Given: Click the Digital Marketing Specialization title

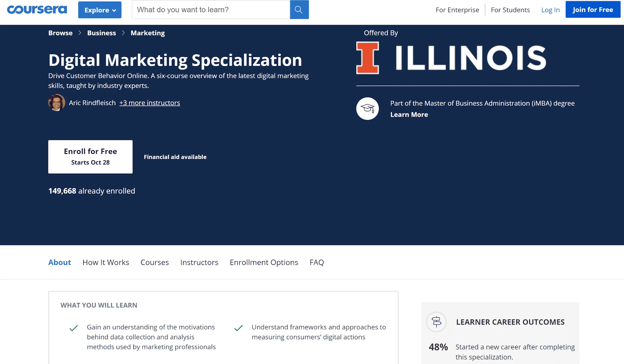Looking at the screenshot, I should click(175, 60).
